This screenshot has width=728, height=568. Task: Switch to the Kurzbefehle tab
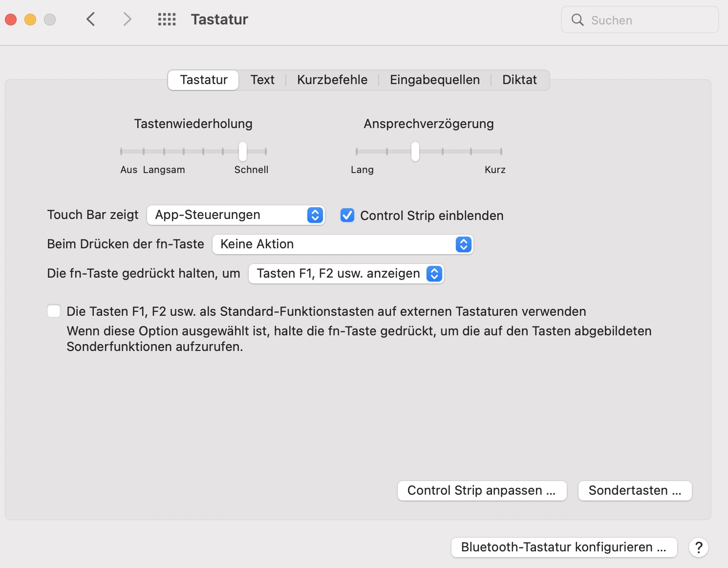332,80
